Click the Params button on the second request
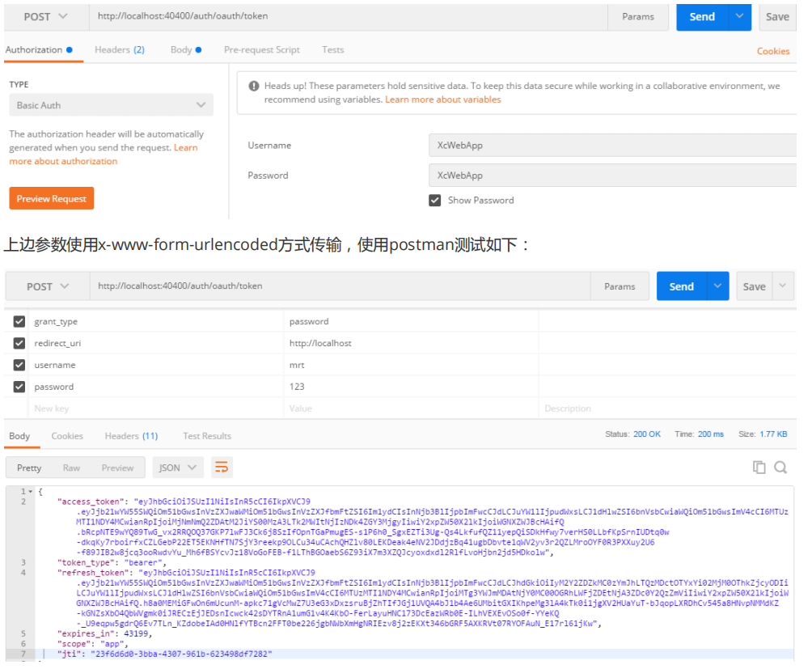 pos(620,285)
